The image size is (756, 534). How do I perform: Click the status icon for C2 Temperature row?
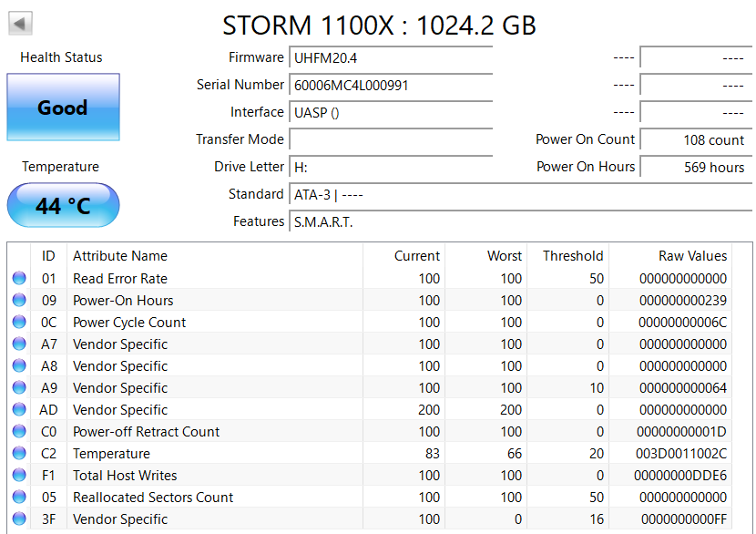(19, 453)
